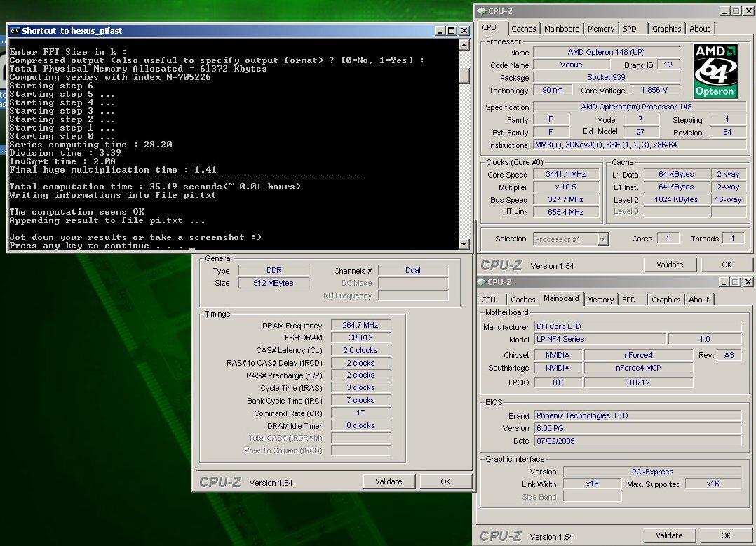This screenshot has width=756, height=546.
Task: Open About tab in top CPU-Z window
Action: click(x=700, y=29)
